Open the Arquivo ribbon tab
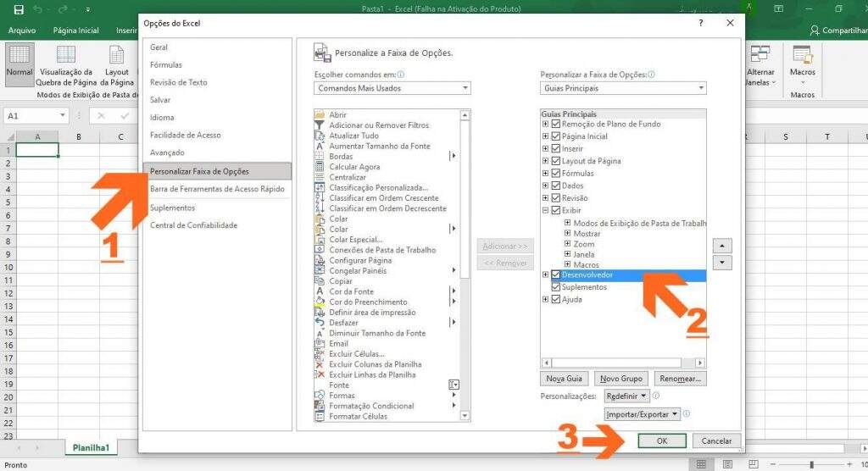This screenshot has width=868, height=471. coord(21,30)
